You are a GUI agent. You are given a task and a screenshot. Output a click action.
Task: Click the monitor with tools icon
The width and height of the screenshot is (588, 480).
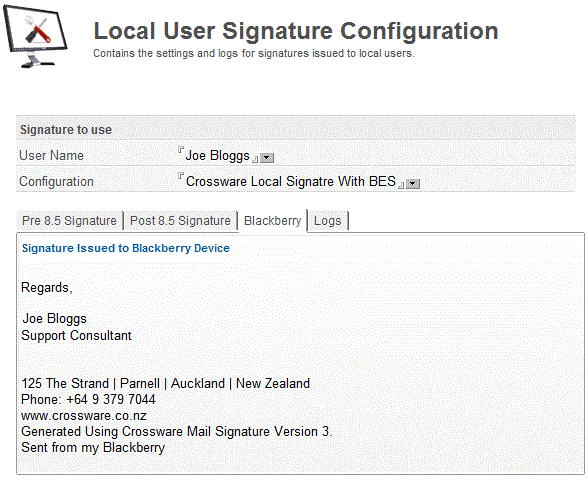coord(35,36)
